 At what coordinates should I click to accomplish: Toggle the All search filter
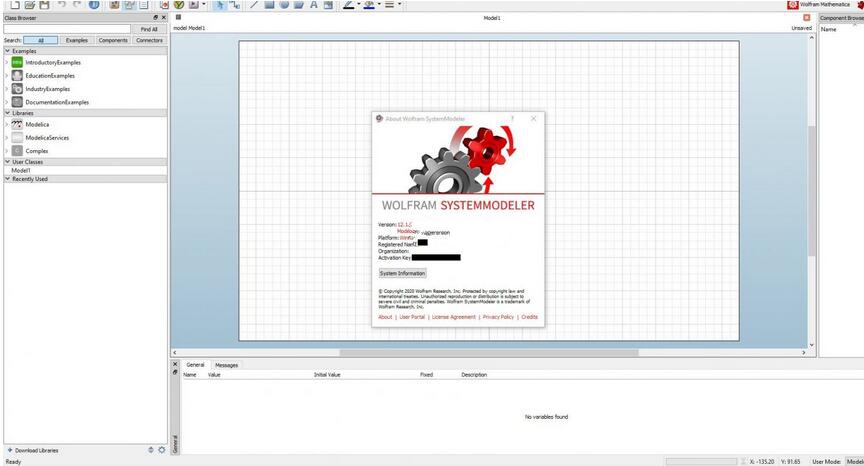(x=40, y=40)
